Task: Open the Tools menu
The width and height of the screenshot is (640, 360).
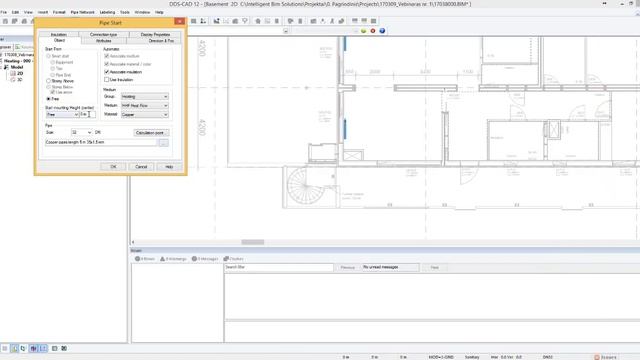Action: click(x=125, y=12)
